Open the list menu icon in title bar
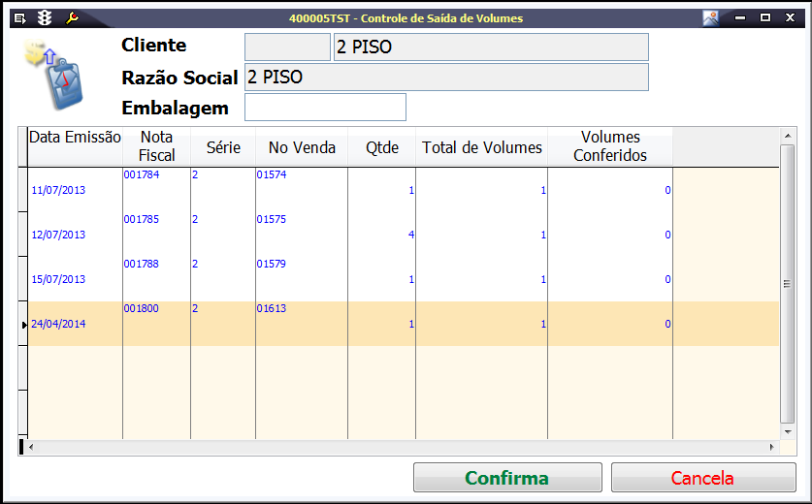 pos(20,18)
